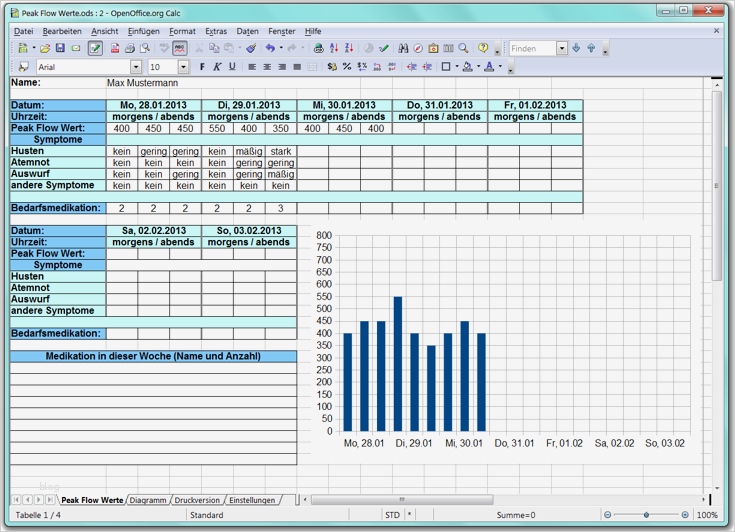Click the percent number format icon

coord(346,67)
